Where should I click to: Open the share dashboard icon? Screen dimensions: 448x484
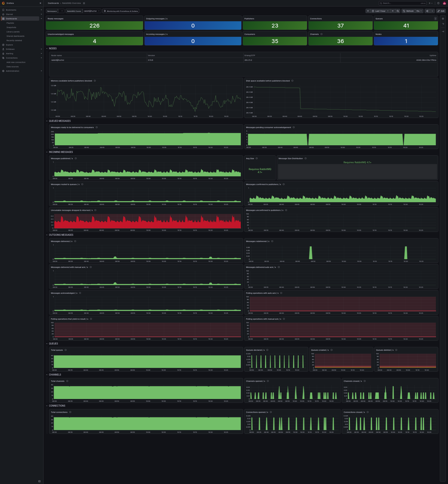[x=427, y=11]
